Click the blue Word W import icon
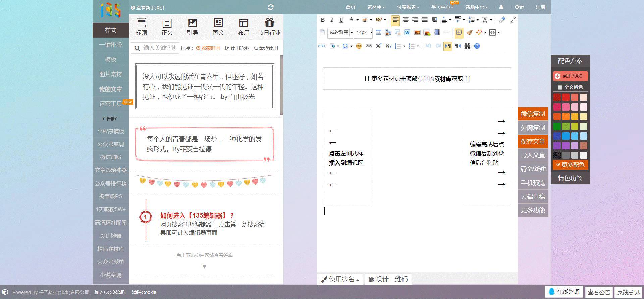The image size is (644, 299). (x=407, y=32)
